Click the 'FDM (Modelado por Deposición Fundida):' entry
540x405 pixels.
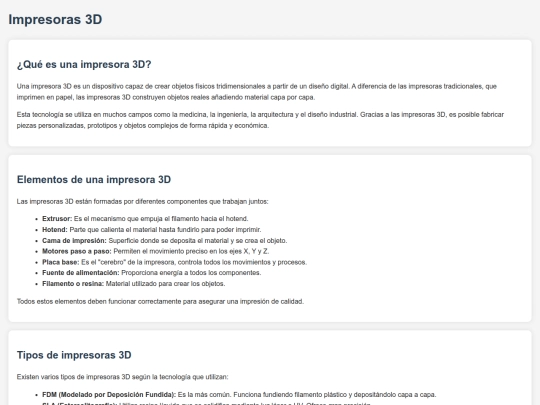click(239, 395)
